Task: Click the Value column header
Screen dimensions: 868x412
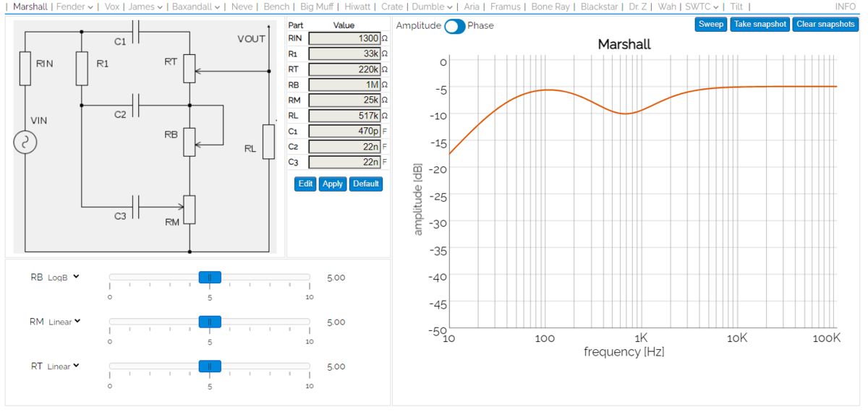Action: (344, 25)
